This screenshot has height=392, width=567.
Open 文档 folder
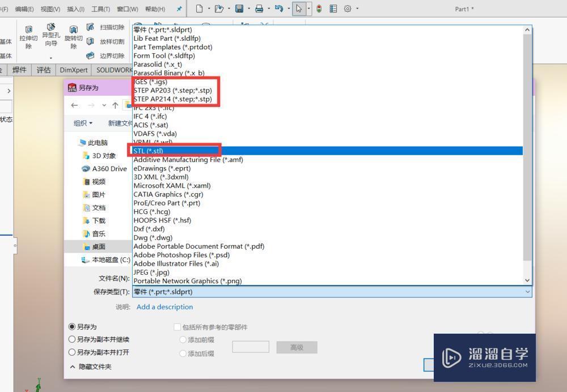click(x=94, y=208)
